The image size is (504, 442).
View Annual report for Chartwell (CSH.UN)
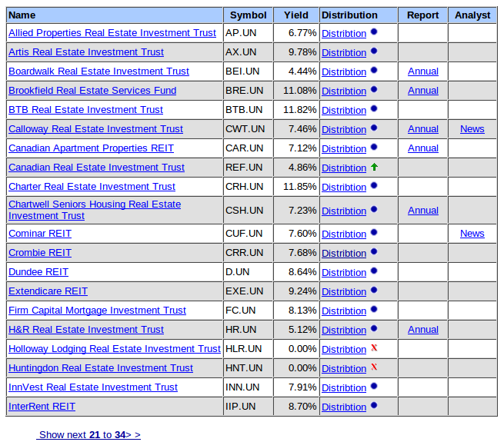(423, 211)
